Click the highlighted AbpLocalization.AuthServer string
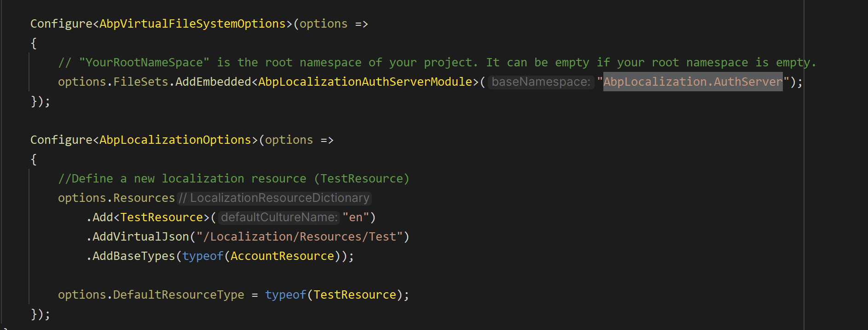 tap(693, 82)
